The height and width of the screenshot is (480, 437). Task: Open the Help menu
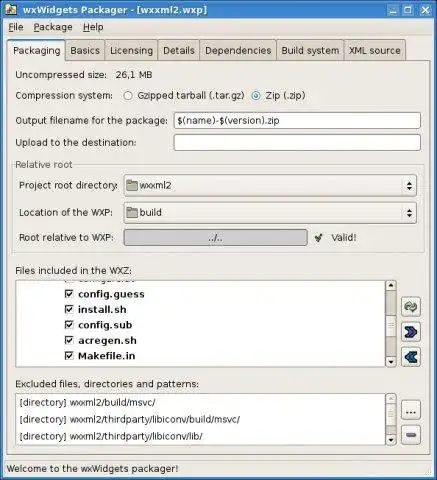point(93,27)
